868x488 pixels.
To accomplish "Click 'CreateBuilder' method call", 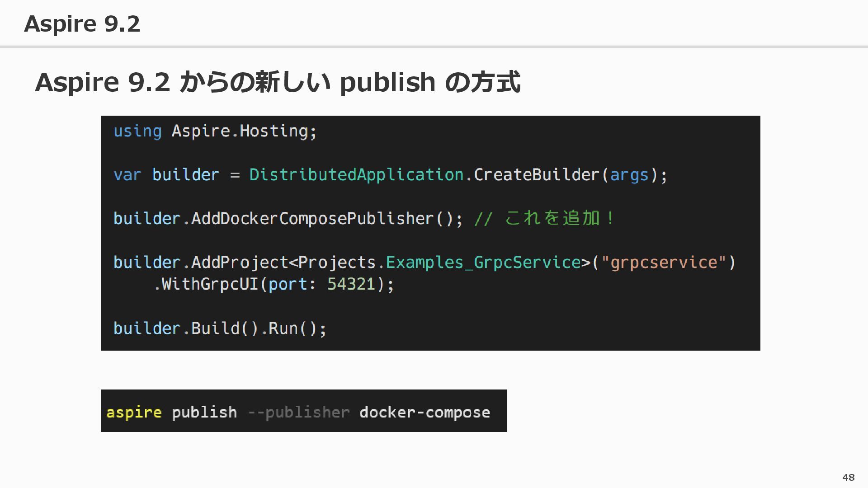I will tap(536, 175).
